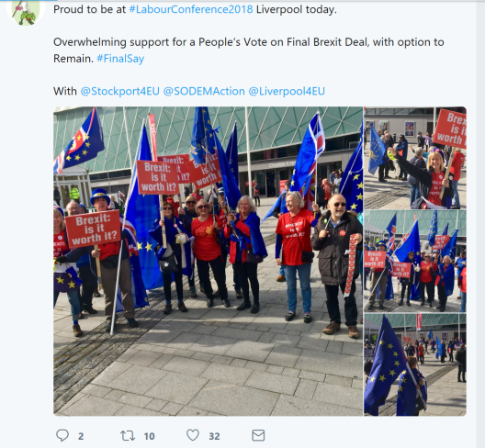Open the #LabourConference2018 hashtag
Image resolution: width=485 pixels, height=448 pixels.
pos(191,9)
